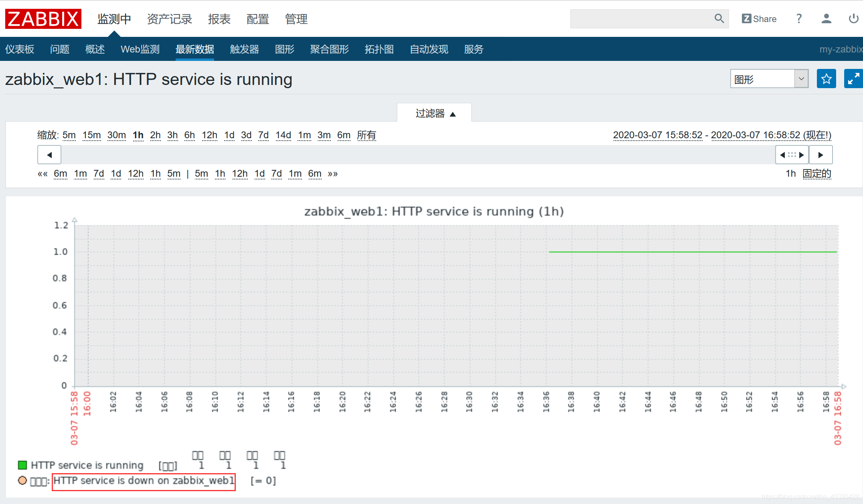The width and height of the screenshot is (863, 504).
Task: Toggle the 固定的 fixed period link
Action: 817,174
